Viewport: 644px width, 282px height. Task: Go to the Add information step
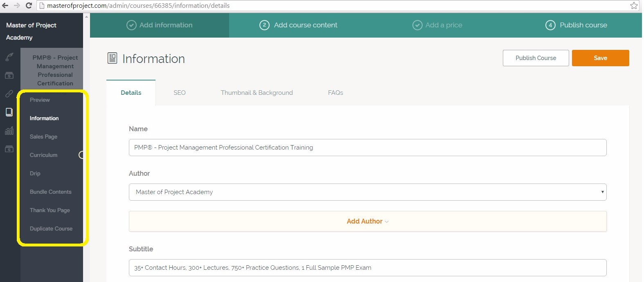160,25
